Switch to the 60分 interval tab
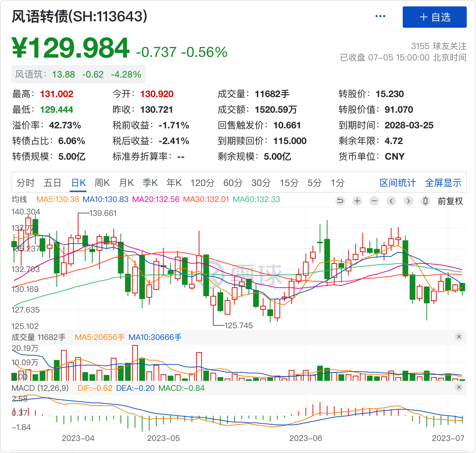476x453 pixels. 233,183
